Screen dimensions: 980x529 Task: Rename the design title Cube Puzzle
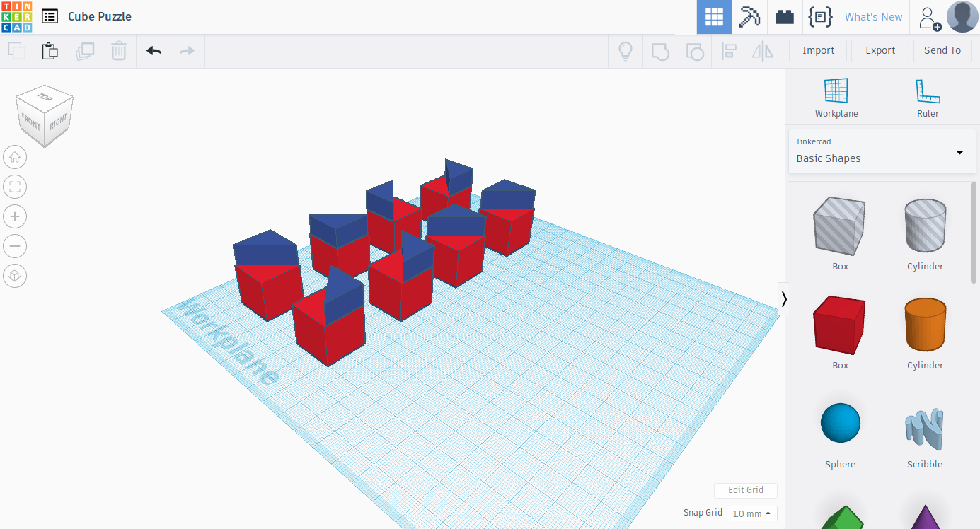point(100,16)
